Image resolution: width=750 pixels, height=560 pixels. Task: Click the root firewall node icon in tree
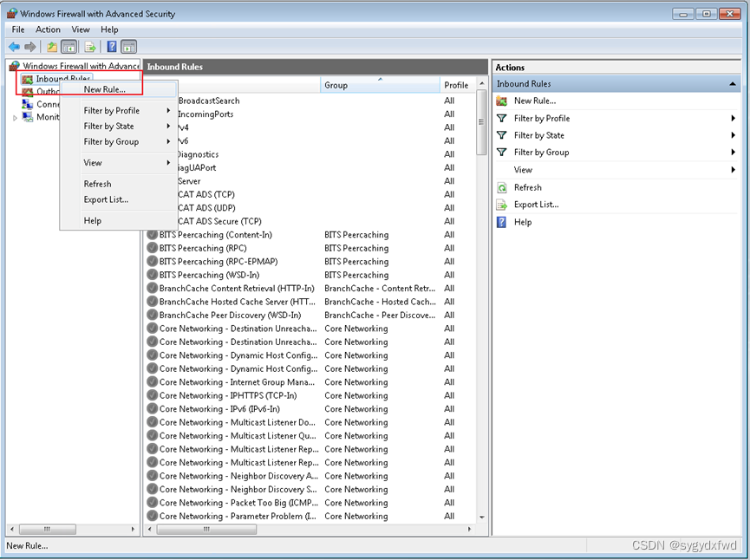pyautogui.click(x=15, y=66)
